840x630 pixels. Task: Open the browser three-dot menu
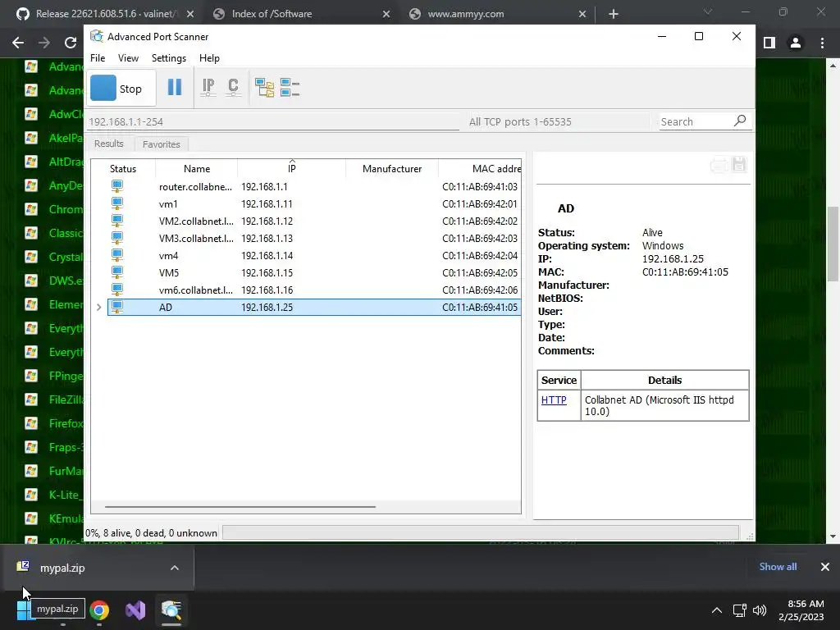click(x=822, y=43)
